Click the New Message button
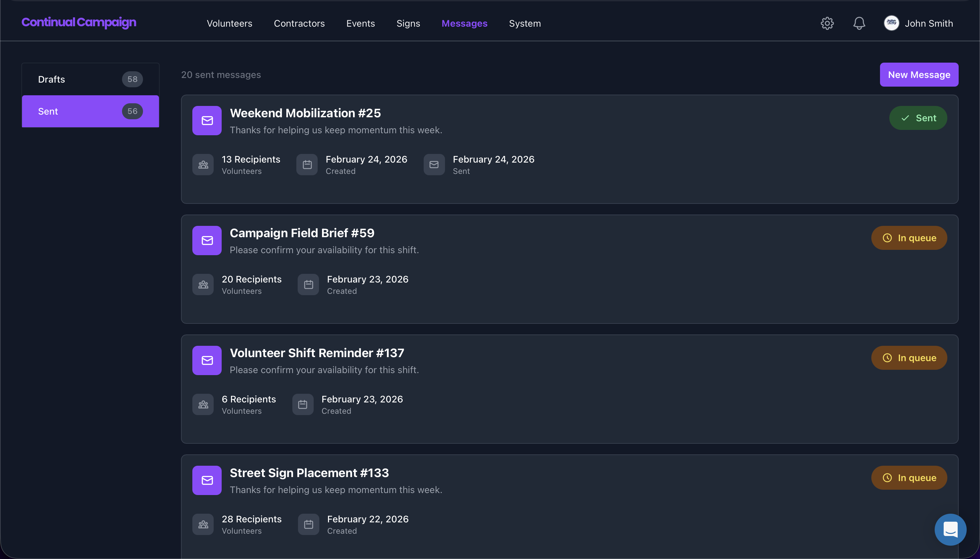Screen dimensions: 980x559 (919, 75)
